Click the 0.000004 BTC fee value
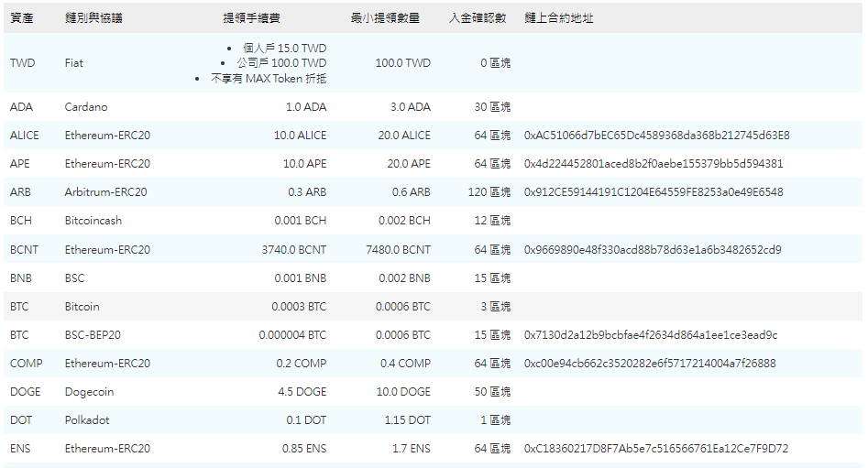This screenshot has width=868, height=468. (x=292, y=335)
